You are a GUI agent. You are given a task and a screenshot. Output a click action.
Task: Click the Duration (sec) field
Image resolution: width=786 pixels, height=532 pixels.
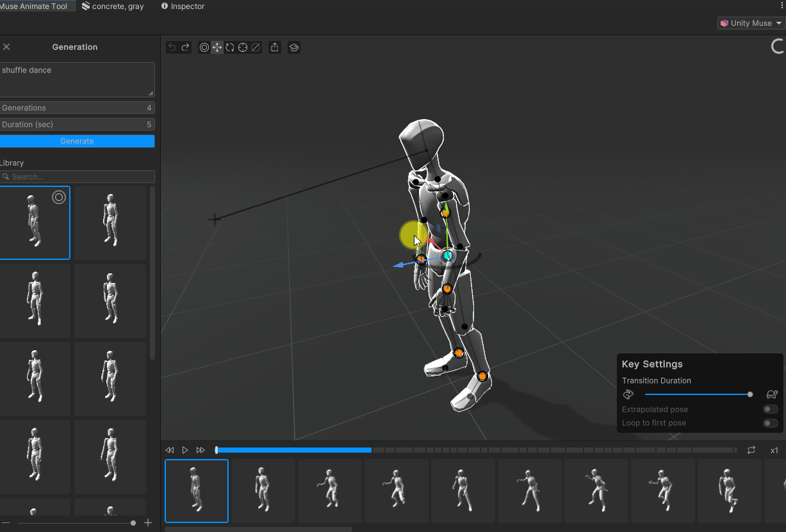pyautogui.click(x=77, y=124)
